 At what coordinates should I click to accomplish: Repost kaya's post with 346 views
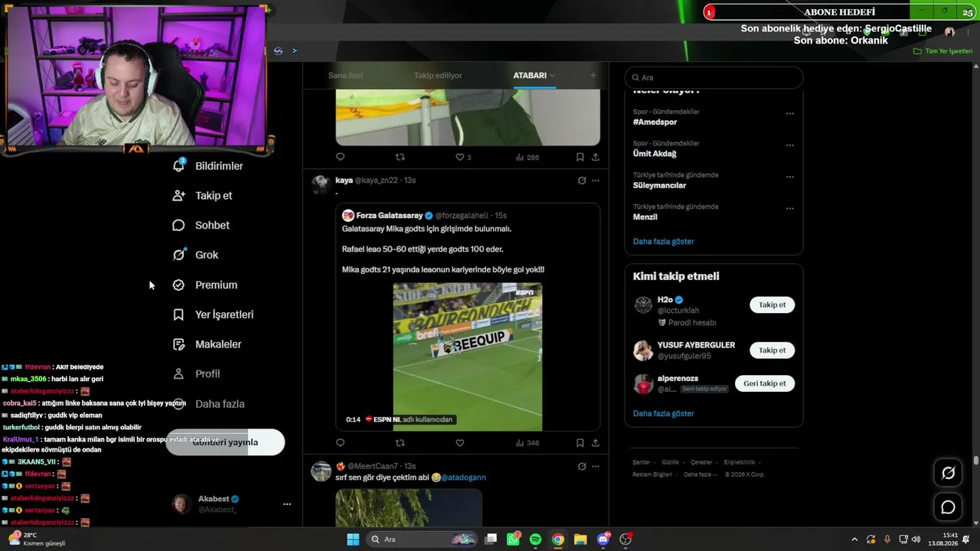point(400,442)
